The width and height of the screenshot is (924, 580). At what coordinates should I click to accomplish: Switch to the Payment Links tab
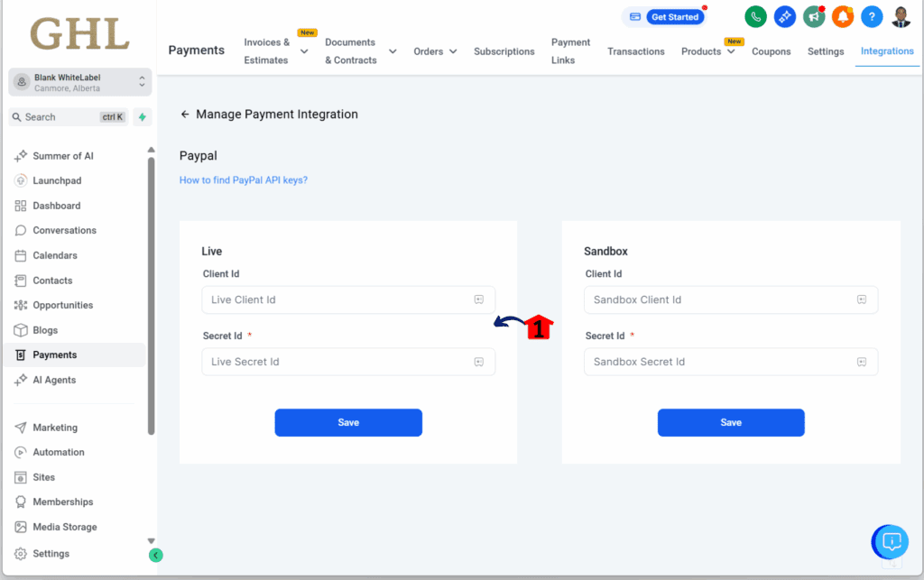[570, 51]
